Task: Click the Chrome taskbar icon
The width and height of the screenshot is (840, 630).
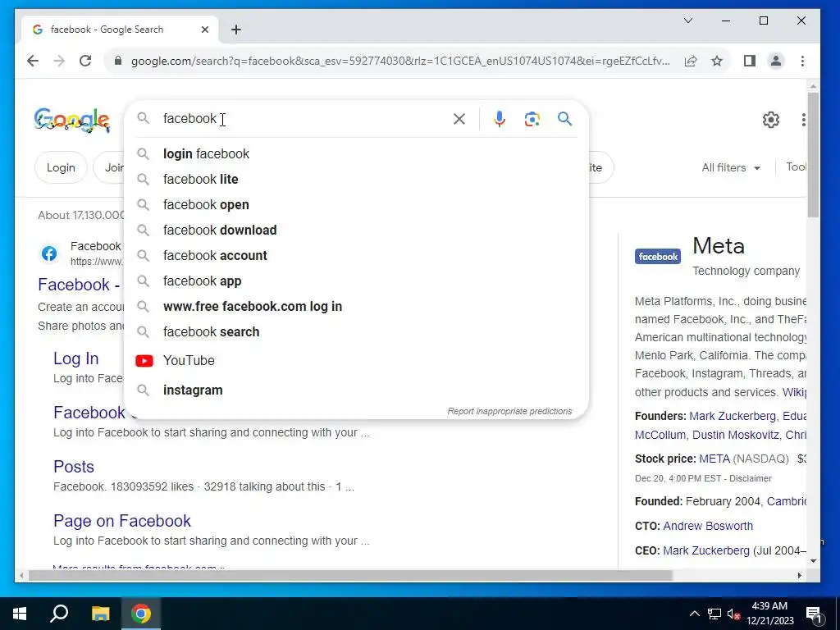Action: [141, 614]
